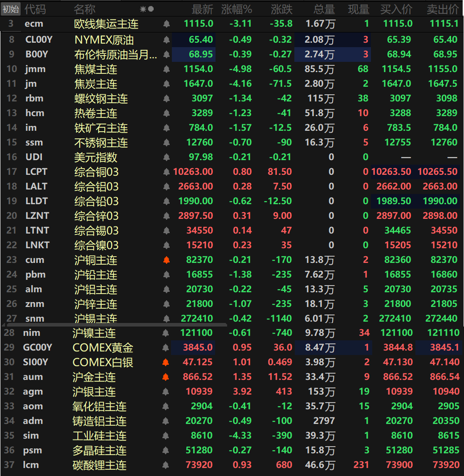Click the red bell on the 沪铜主连 row
The width and height of the screenshot is (464, 476).
pyautogui.click(x=166, y=259)
